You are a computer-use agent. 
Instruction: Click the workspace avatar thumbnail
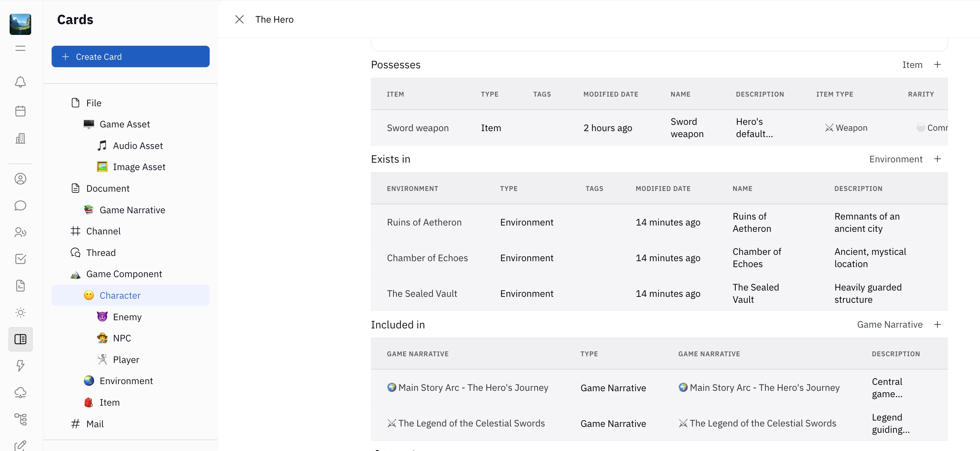click(x=20, y=25)
